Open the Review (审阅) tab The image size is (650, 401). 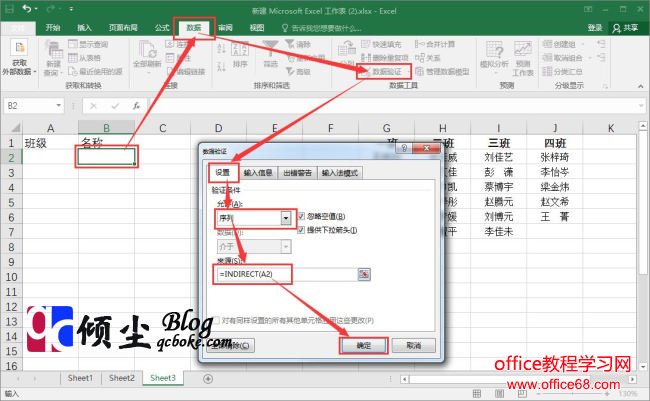[226, 28]
